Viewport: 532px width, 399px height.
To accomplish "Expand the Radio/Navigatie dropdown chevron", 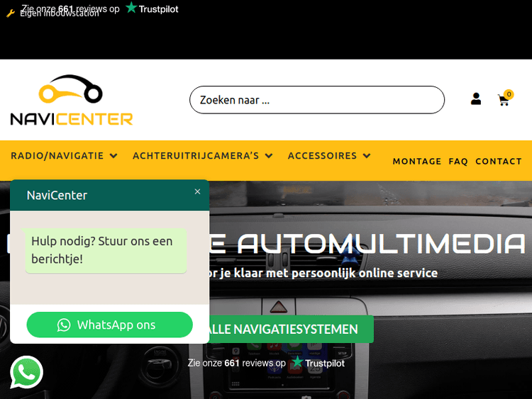I will pyautogui.click(x=113, y=156).
